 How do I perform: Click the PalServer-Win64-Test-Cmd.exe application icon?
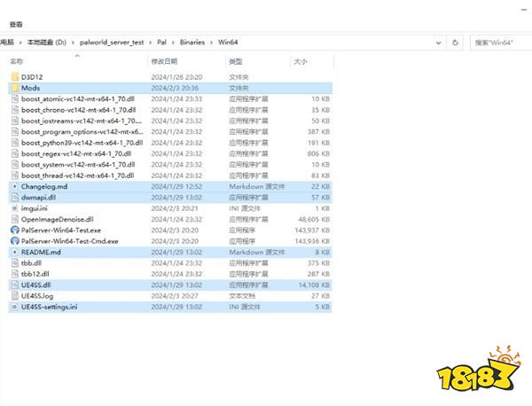14,241
